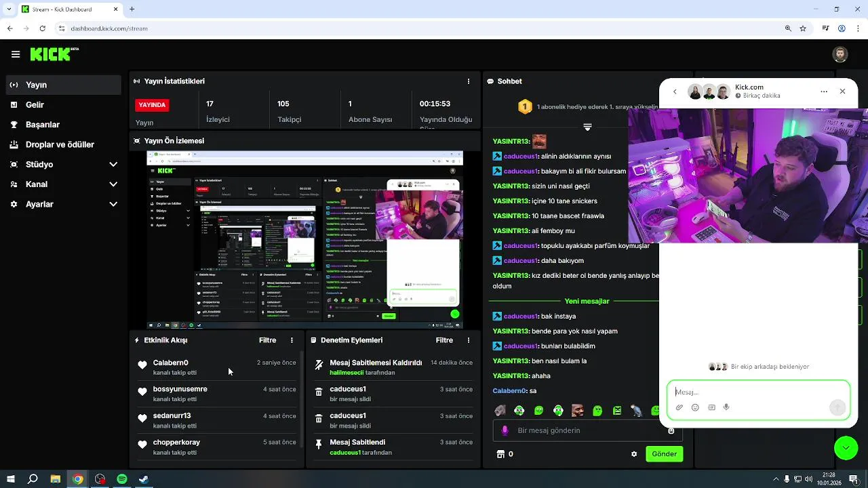Viewport: 868px width, 488px height.
Task: Click the stream preview thumbnail
Action: click(305, 240)
